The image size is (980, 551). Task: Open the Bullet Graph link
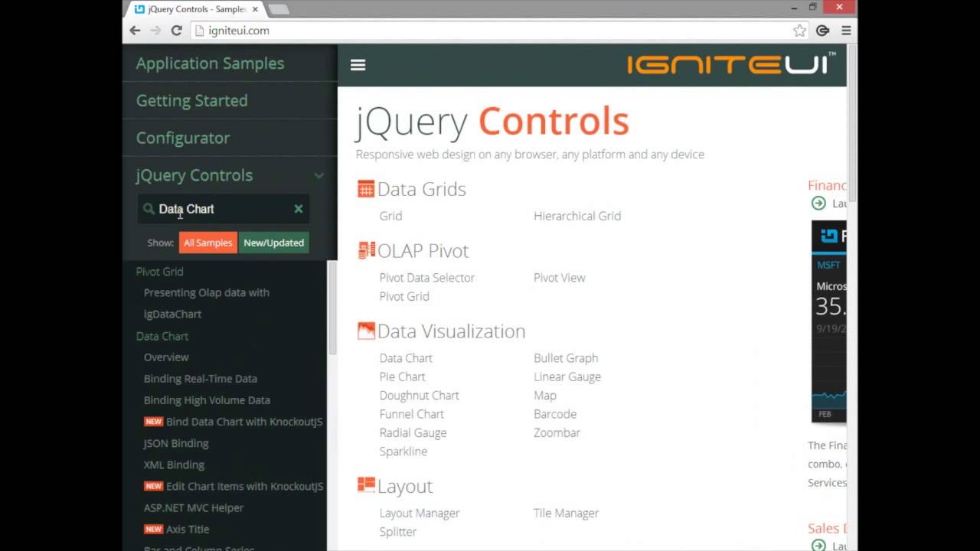(x=566, y=358)
